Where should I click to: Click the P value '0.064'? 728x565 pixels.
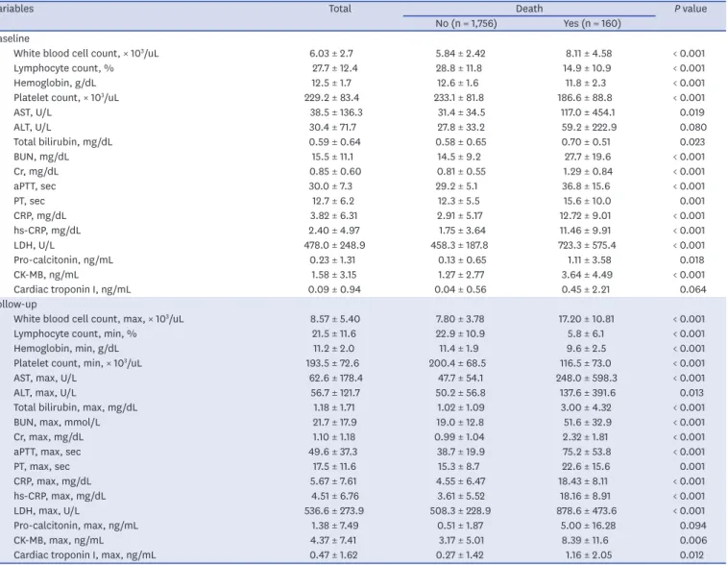pos(692,290)
